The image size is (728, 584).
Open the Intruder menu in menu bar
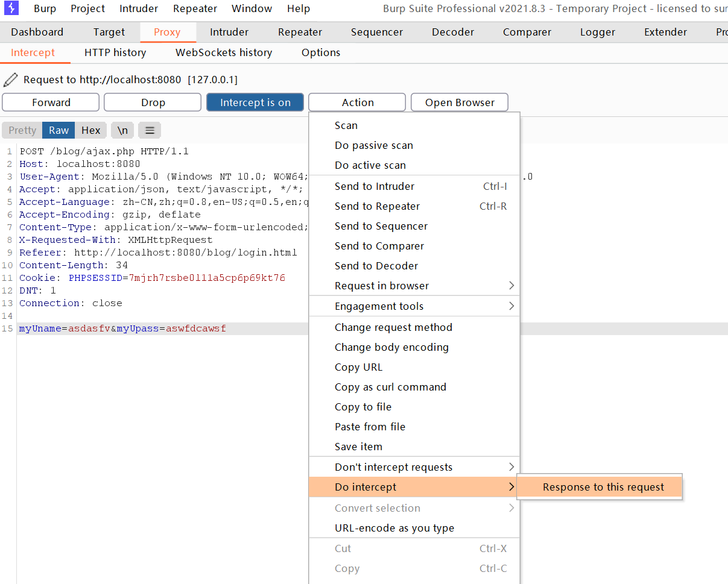pyautogui.click(x=139, y=8)
